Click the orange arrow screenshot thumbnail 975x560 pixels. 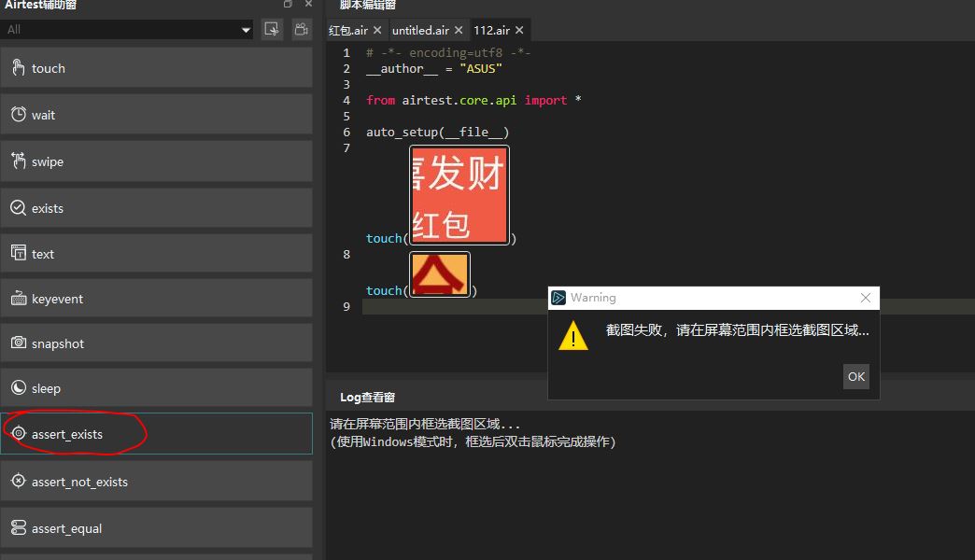coord(440,274)
